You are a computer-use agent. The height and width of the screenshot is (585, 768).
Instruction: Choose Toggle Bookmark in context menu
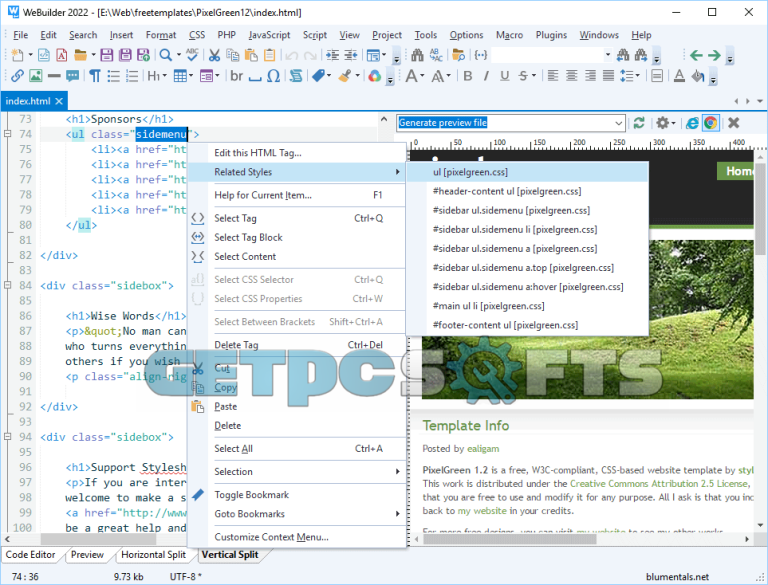click(297, 495)
